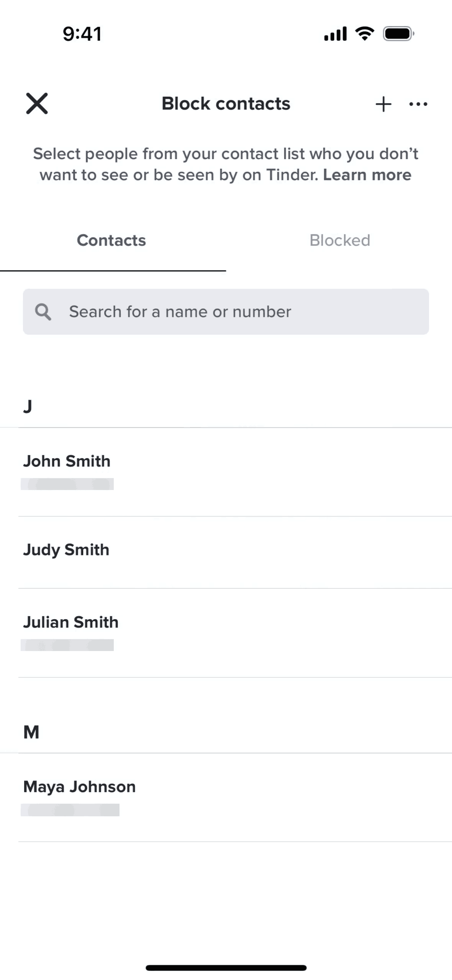Screen dimensions: 452x980
Task: Tap the Block contacts page title
Action: click(x=226, y=104)
